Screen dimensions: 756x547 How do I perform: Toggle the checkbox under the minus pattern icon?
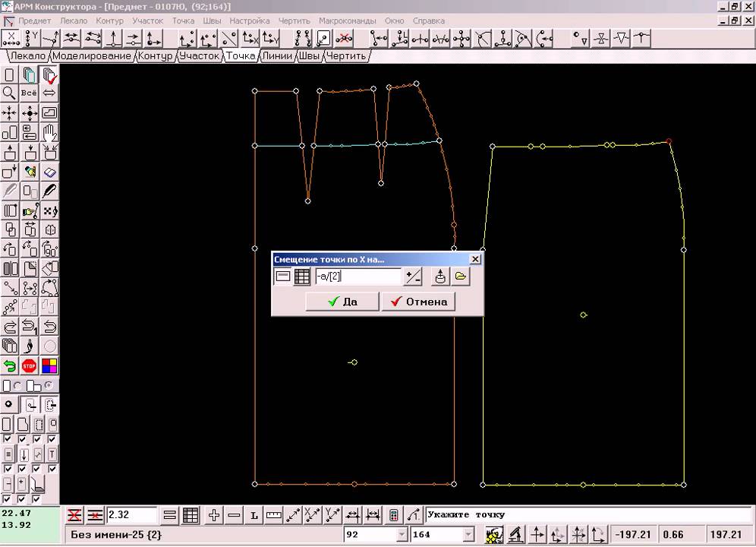(7, 498)
